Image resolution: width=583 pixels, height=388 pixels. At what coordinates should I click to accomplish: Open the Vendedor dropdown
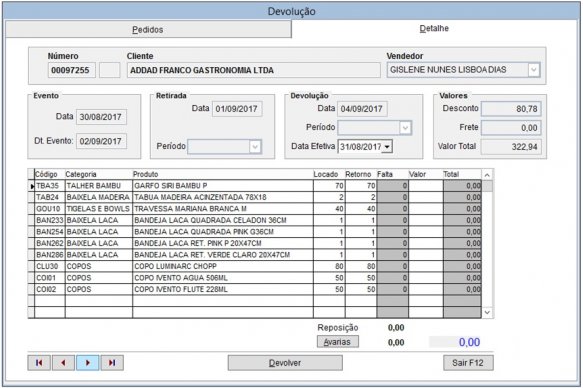[x=534, y=70]
